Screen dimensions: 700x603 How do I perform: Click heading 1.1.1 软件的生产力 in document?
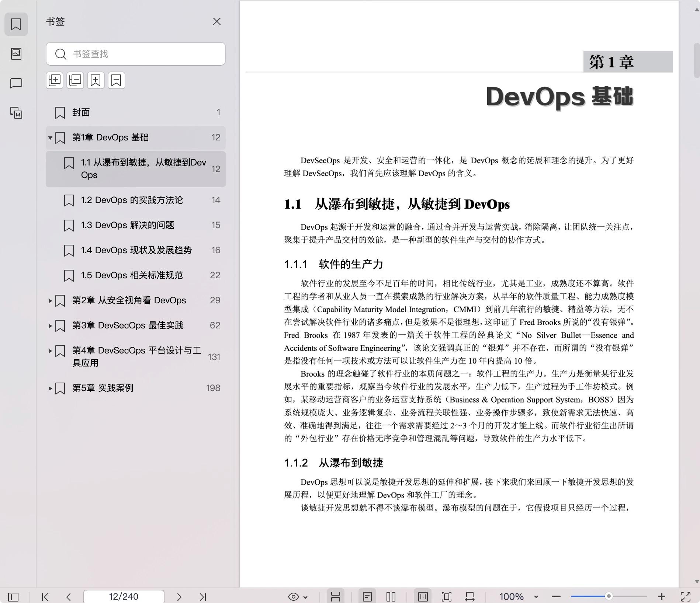pyautogui.click(x=333, y=264)
